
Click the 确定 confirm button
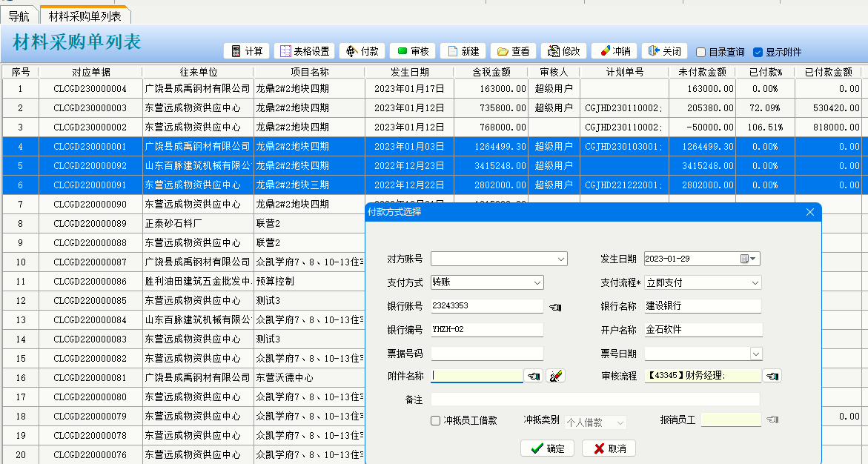548,448
